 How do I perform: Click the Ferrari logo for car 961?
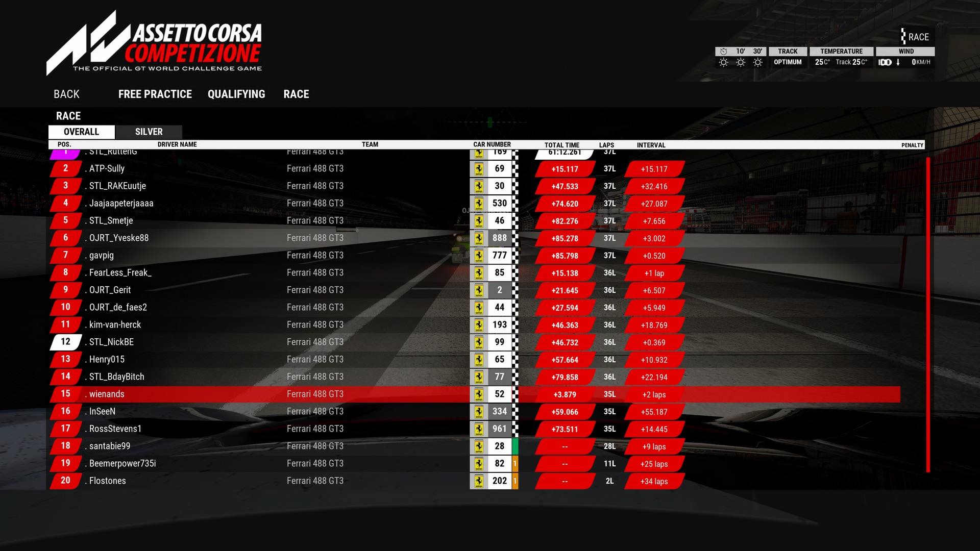point(479,429)
